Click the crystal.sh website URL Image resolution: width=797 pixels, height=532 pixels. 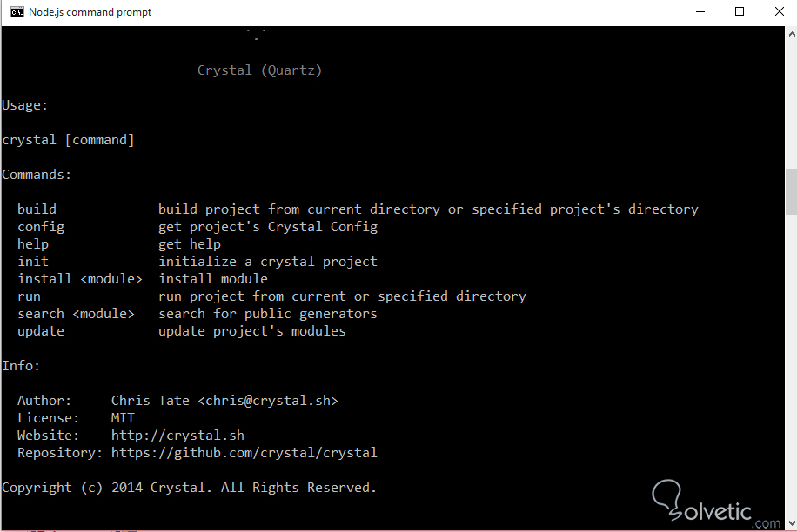point(177,436)
